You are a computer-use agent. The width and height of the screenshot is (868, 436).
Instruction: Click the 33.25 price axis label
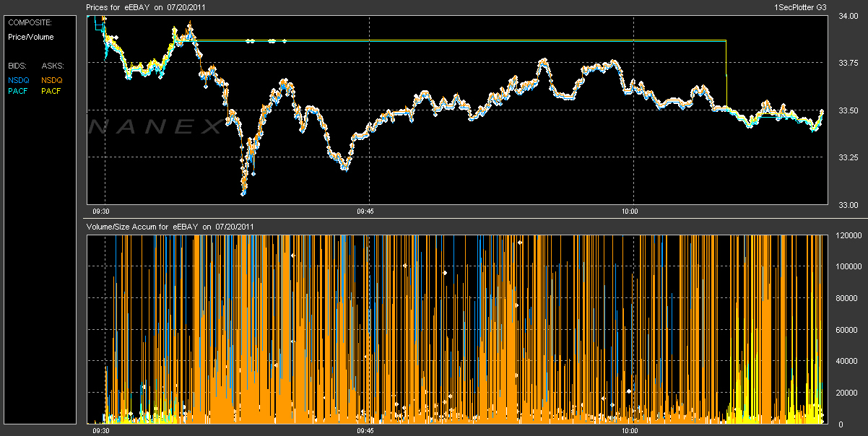[x=847, y=157]
